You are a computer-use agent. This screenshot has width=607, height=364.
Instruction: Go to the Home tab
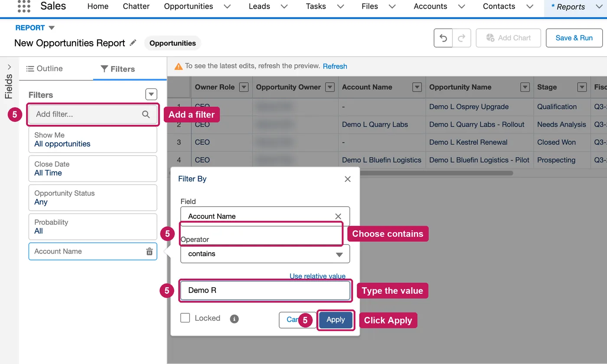[x=98, y=6]
